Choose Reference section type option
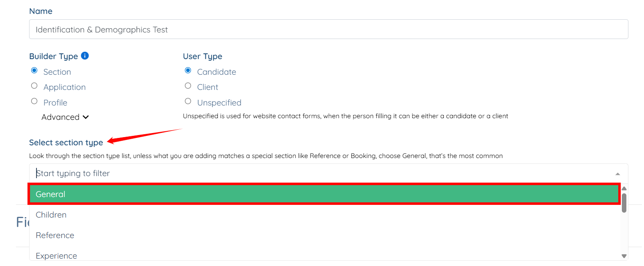This screenshot has height=266, width=644. pyautogui.click(x=55, y=235)
